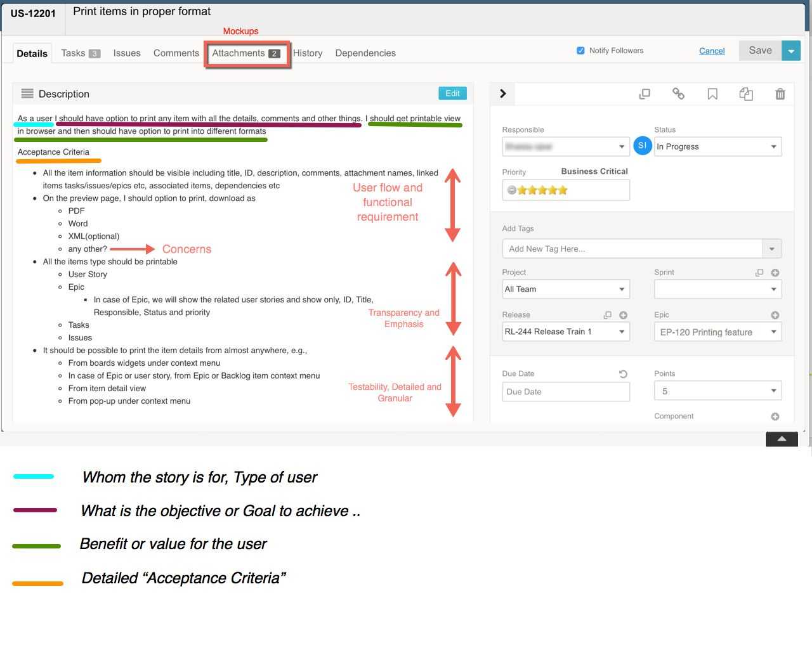Click the 'XML(optional)' list item

coord(94,236)
